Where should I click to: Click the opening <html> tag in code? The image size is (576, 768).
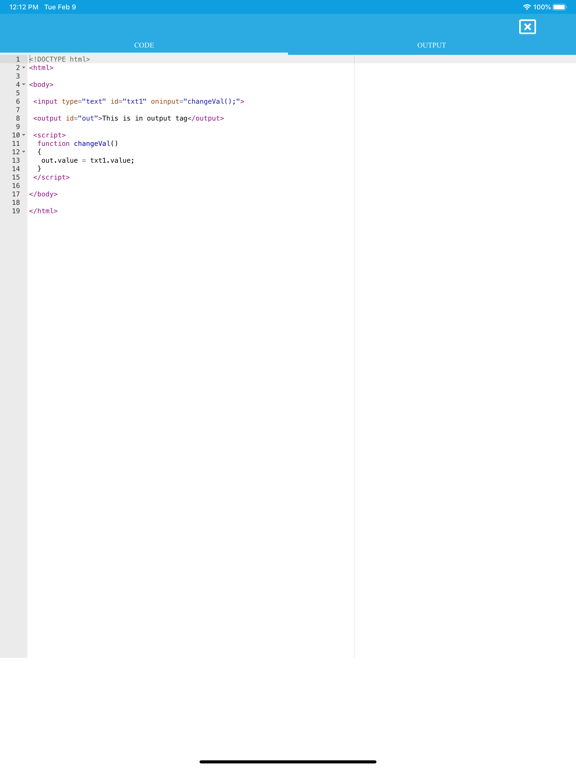(41, 68)
